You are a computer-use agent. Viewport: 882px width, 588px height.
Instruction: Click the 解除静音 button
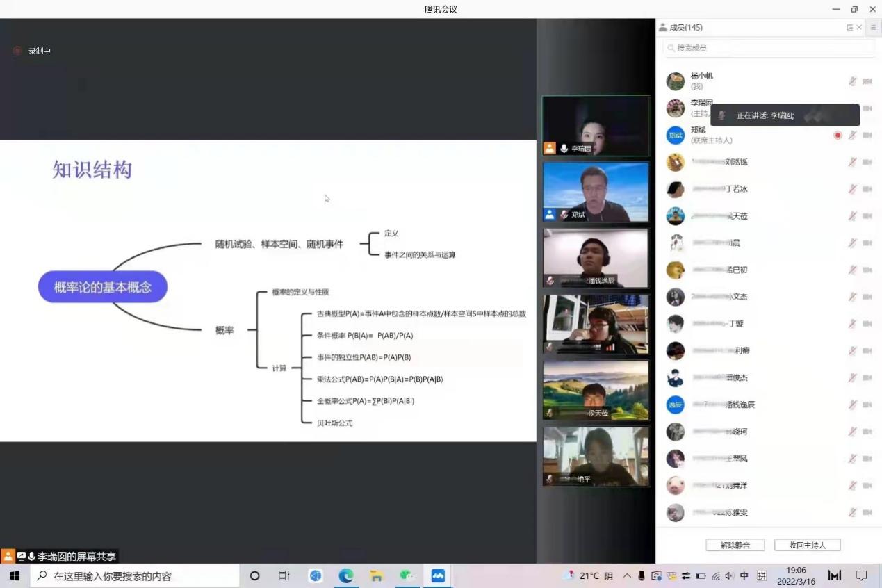click(735, 545)
